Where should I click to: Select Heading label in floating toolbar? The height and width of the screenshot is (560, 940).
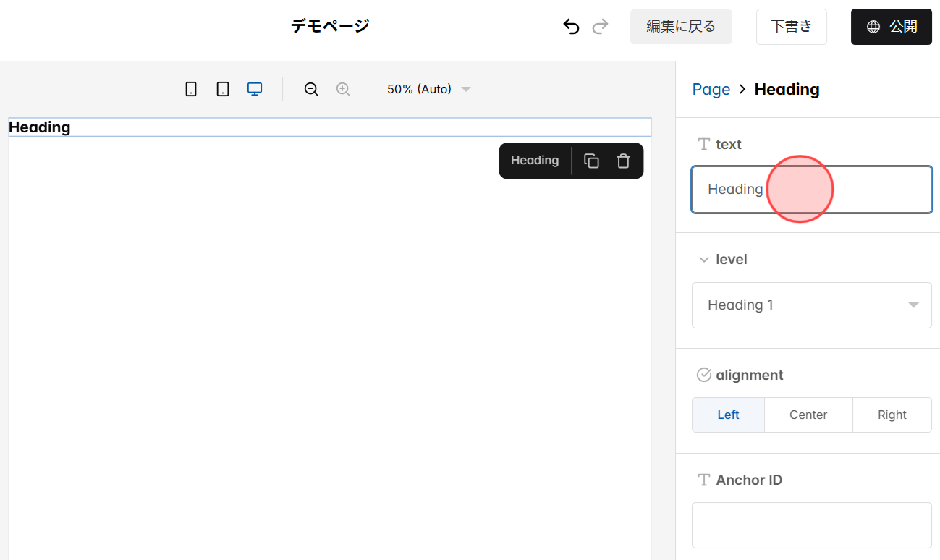pos(535,160)
